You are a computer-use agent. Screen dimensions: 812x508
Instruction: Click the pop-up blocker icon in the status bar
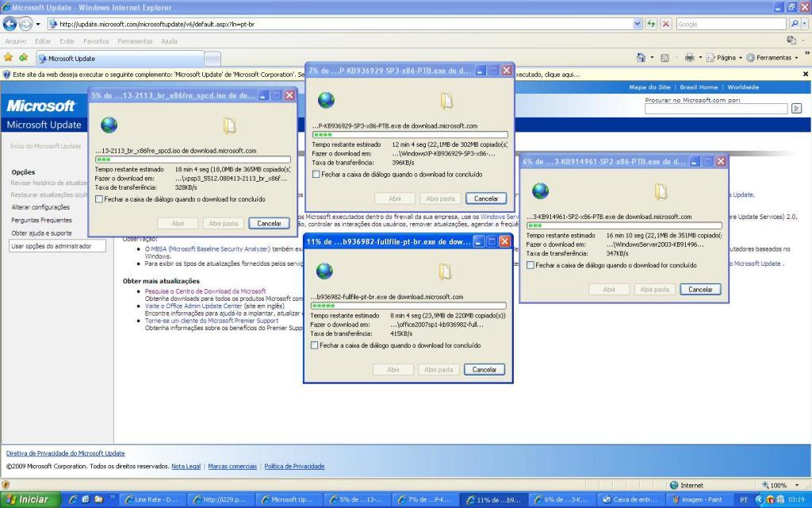6,485
